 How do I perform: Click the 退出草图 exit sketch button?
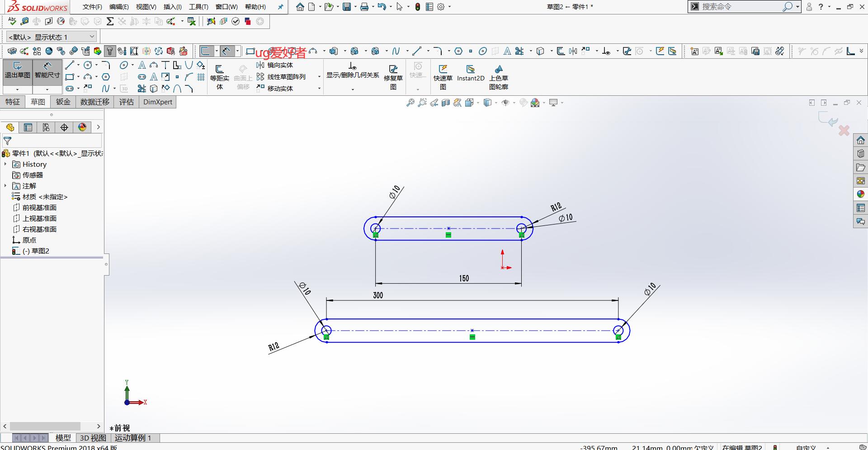point(17,71)
